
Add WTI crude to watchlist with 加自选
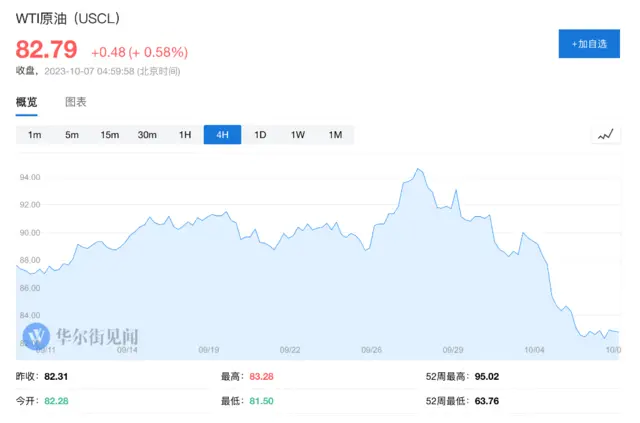(x=588, y=44)
